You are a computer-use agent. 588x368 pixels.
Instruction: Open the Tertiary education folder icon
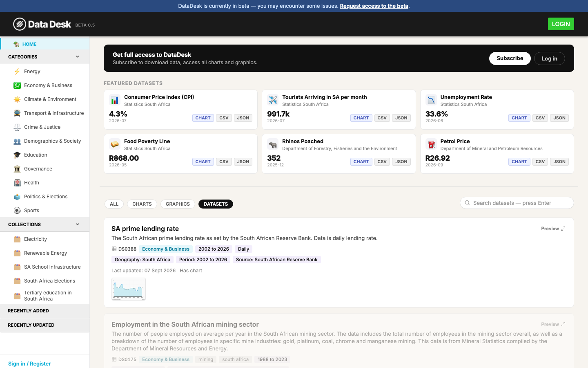coord(17,296)
